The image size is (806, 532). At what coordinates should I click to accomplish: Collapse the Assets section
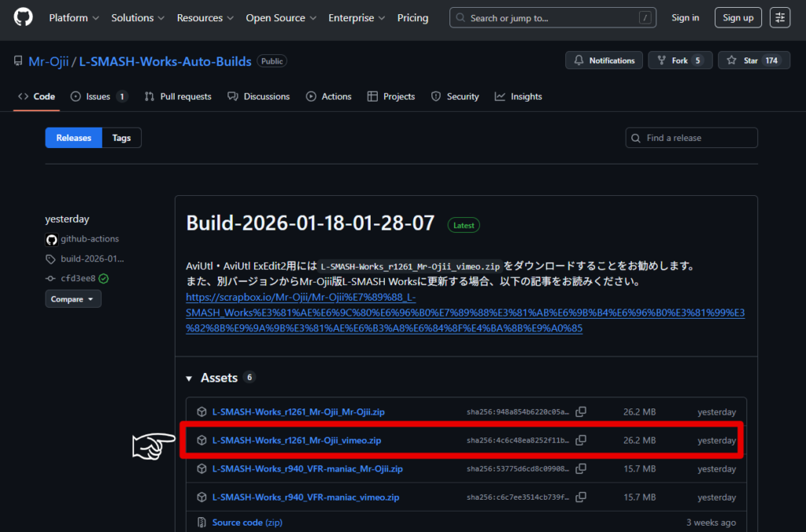click(x=190, y=379)
